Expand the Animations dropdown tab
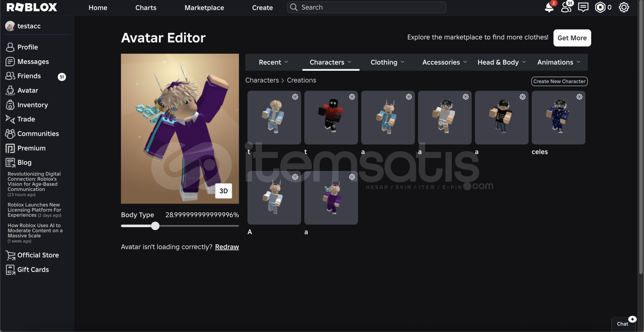 [559, 62]
